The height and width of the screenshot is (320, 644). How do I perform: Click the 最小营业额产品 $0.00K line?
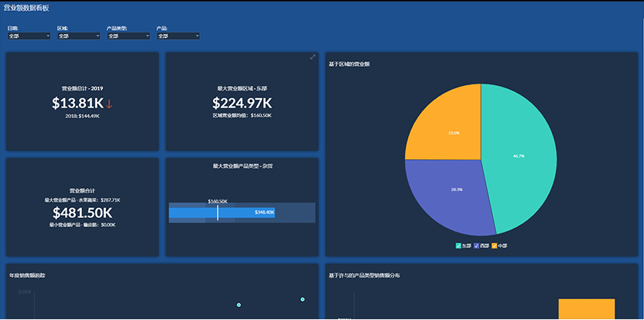[82, 225]
